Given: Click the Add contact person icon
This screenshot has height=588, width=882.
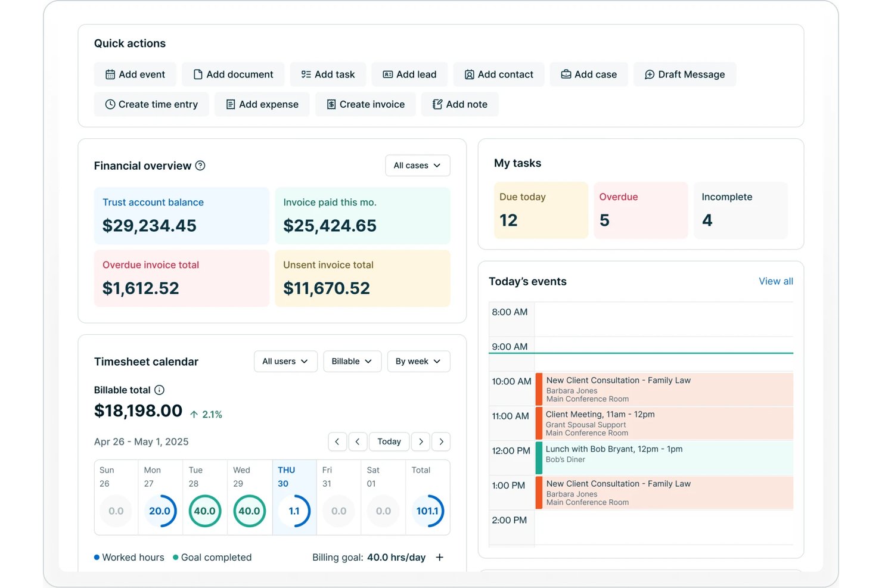Looking at the screenshot, I should (x=470, y=74).
